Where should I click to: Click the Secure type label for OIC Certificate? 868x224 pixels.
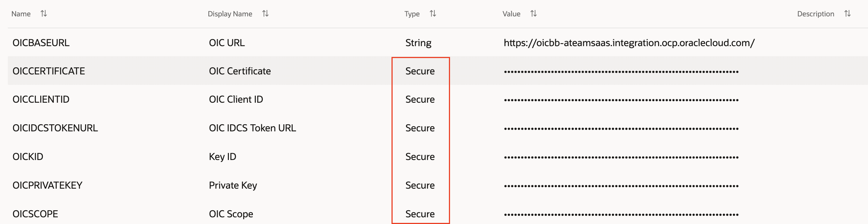click(x=420, y=71)
